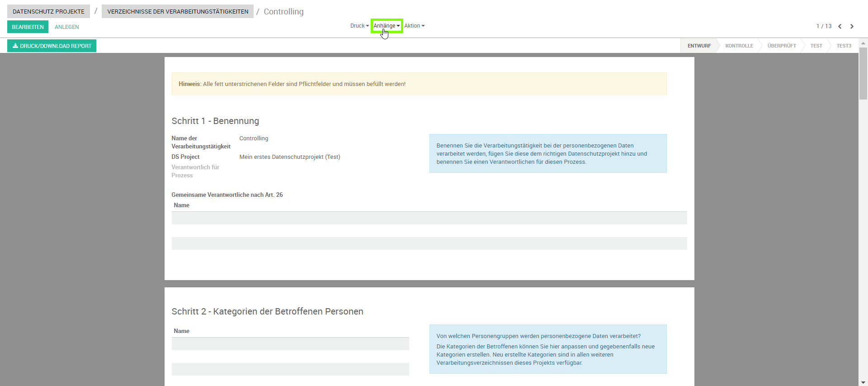
Task: Navigate to Datenschutz Projekte breadcrumb
Action: [48, 11]
